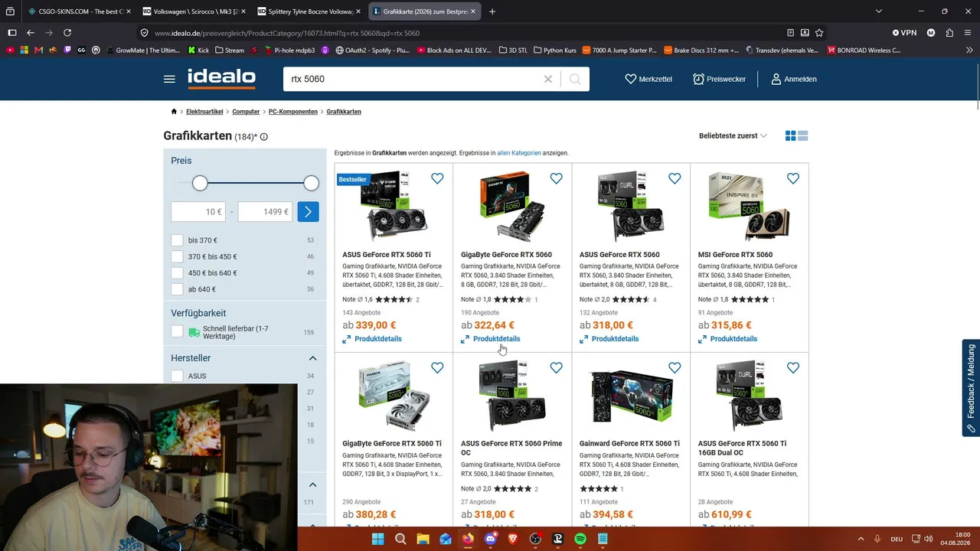
Task: Open Preiswecker price alerts
Action: point(719,79)
